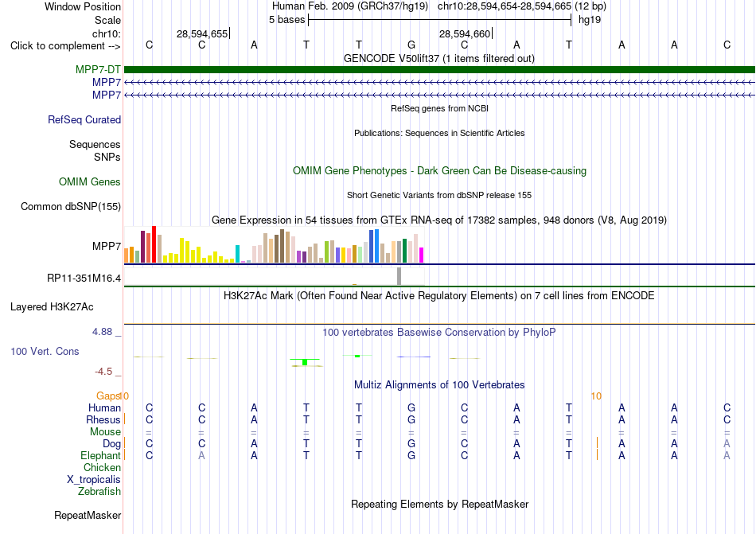Click the magenta last bar in MPP7 GTEx chart

422,255
